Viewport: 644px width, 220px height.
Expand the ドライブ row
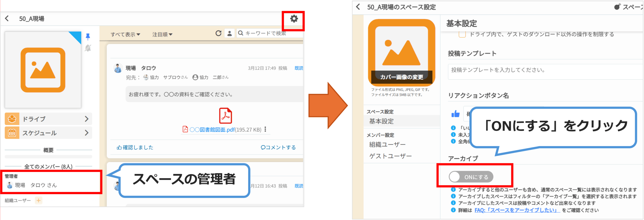pos(48,119)
